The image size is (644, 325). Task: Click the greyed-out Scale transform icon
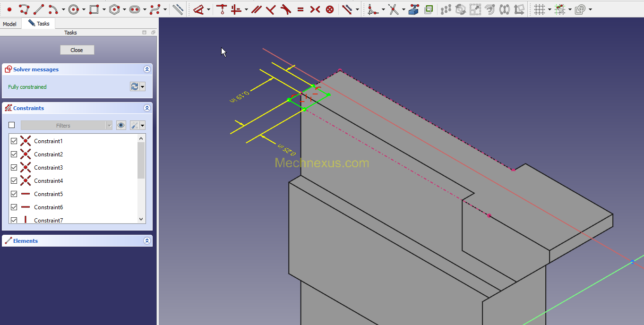pos(475,9)
